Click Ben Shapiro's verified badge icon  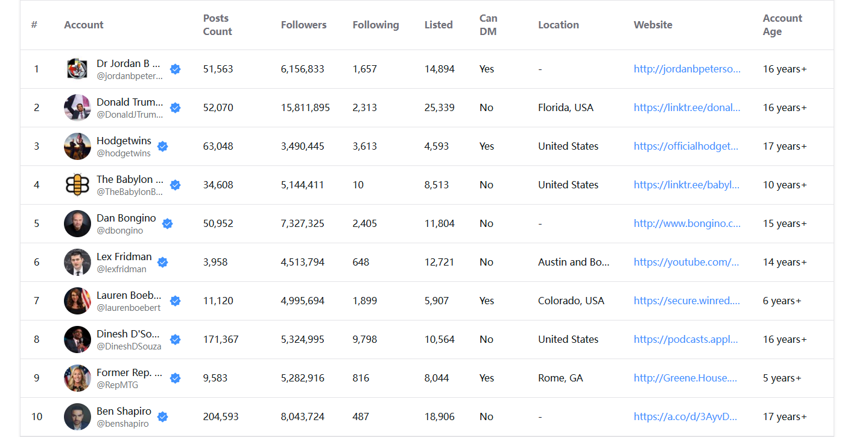162,417
